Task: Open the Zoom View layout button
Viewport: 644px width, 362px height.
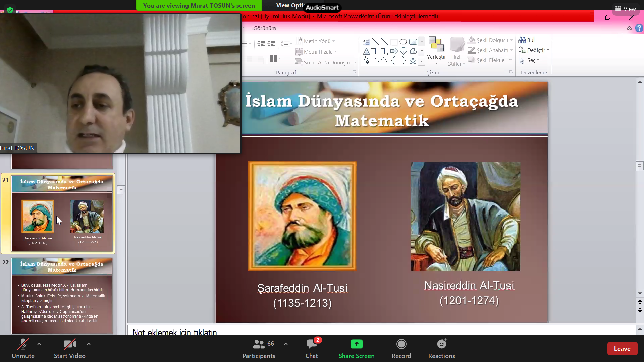Action: pyautogui.click(x=626, y=9)
